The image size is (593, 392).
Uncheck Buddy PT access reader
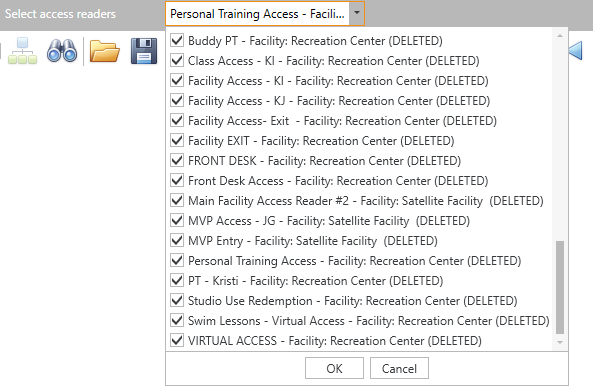pos(177,40)
